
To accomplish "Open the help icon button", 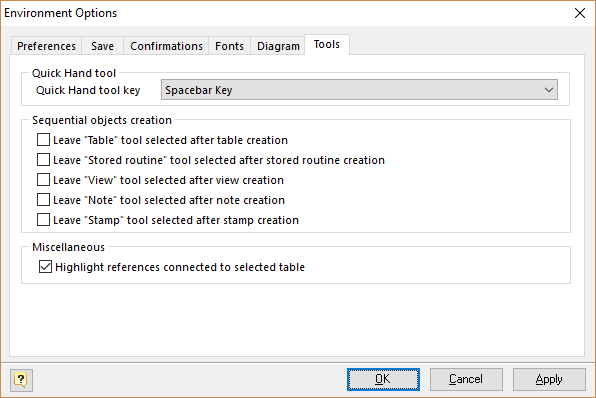I will (x=21, y=379).
